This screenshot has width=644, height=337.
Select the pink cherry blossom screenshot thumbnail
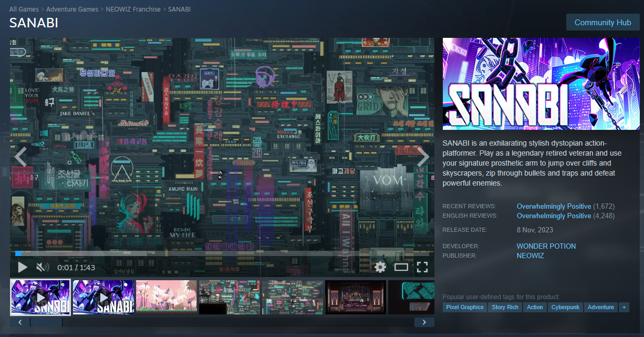point(167,297)
